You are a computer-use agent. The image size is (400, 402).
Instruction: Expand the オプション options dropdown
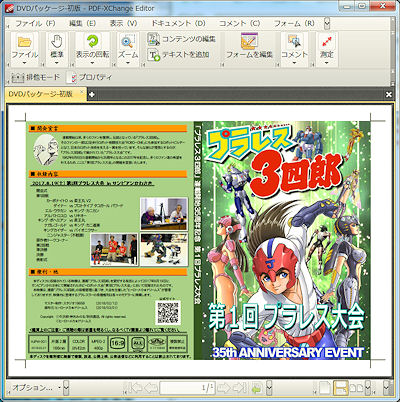[36, 388]
